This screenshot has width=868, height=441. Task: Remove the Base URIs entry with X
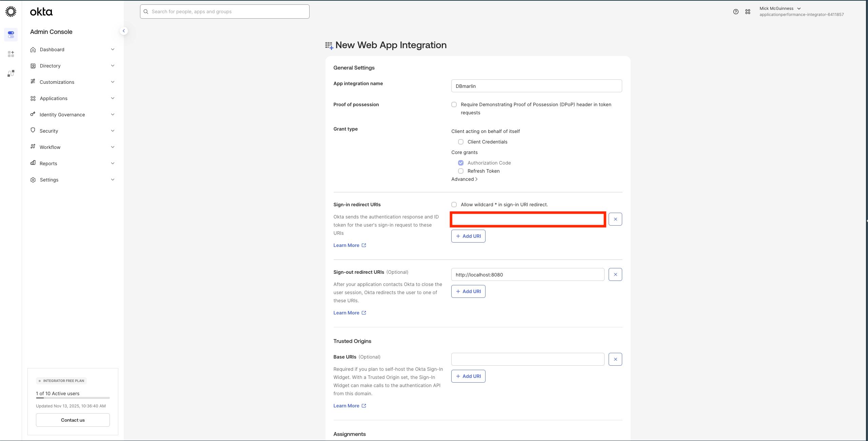click(x=615, y=359)
